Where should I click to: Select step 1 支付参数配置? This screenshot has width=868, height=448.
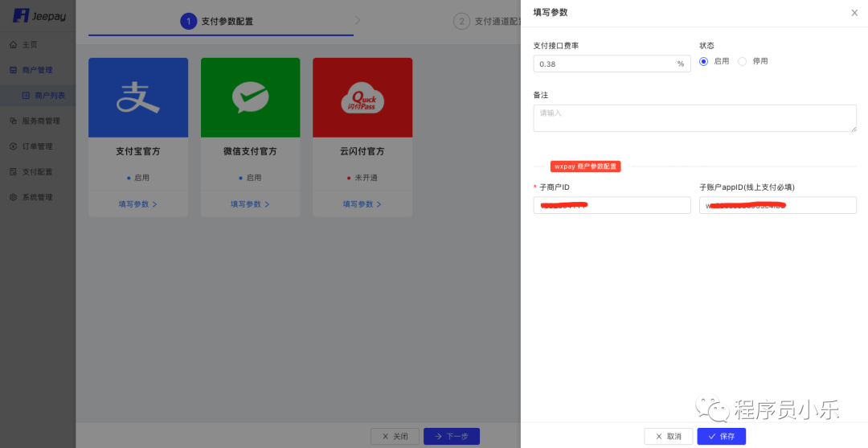tap(217, 22)
